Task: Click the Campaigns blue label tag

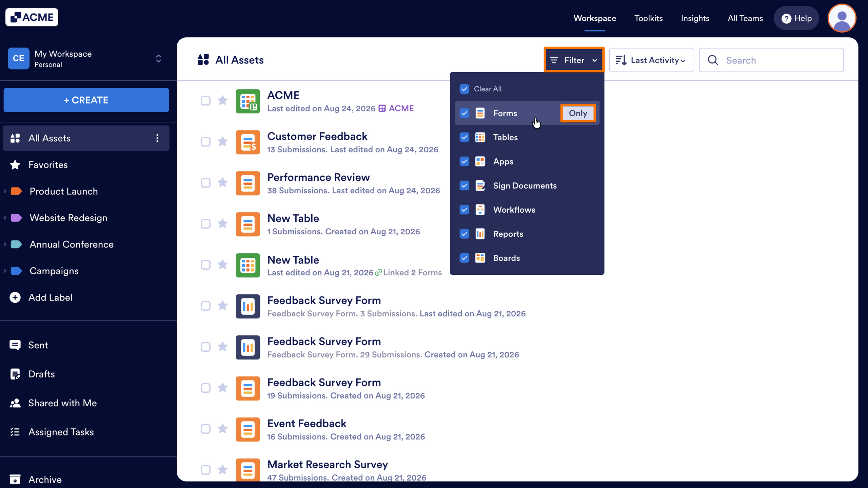Action: coord(16,271)
